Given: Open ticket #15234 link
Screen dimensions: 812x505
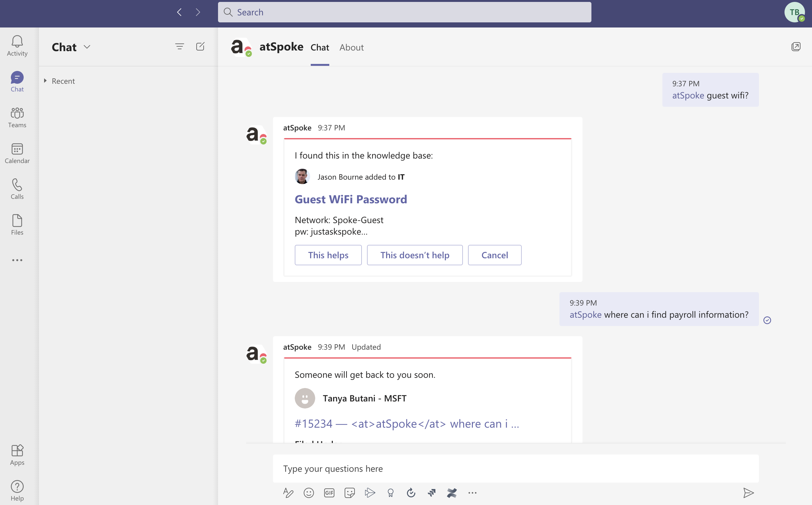Looking at the screenshot, I should (407, 423).
